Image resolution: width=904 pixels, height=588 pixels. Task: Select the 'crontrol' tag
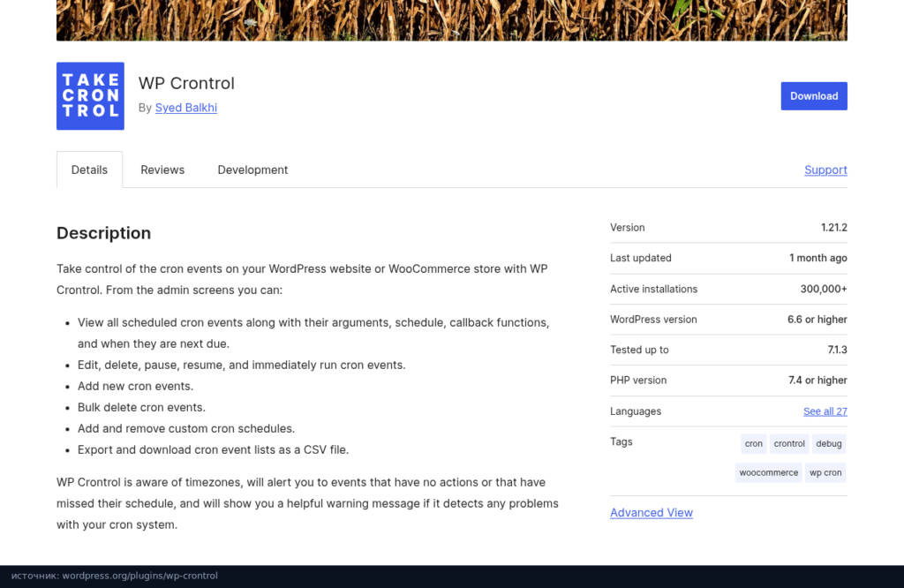tap(789, 444)
